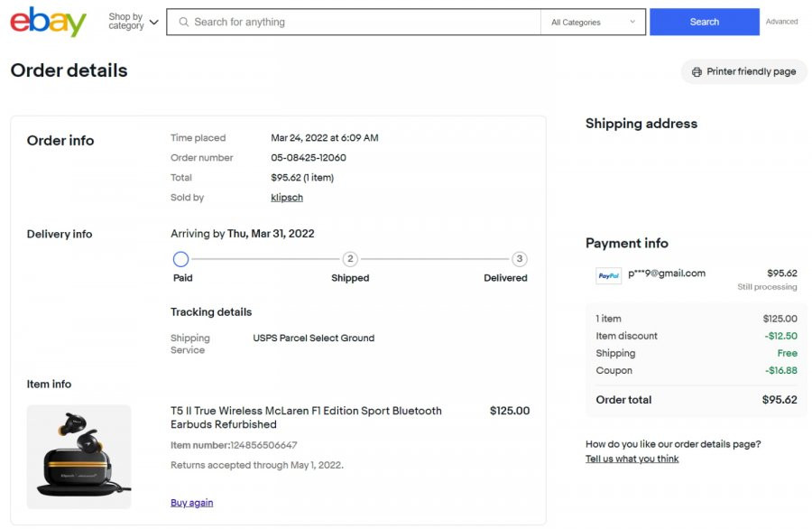
Task: Click the Total $95.62 (1 item) value
Action: pyautogui.click(x=302, y=178)
